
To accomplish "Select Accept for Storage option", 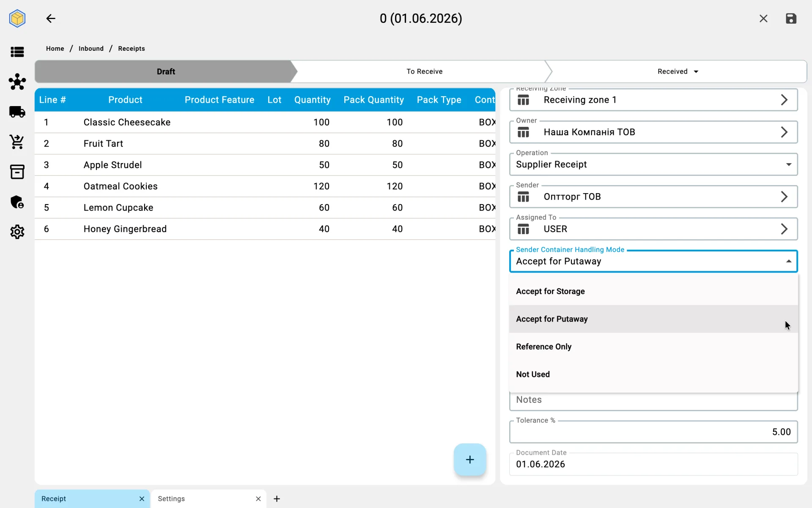I will (x=653, y=291).
